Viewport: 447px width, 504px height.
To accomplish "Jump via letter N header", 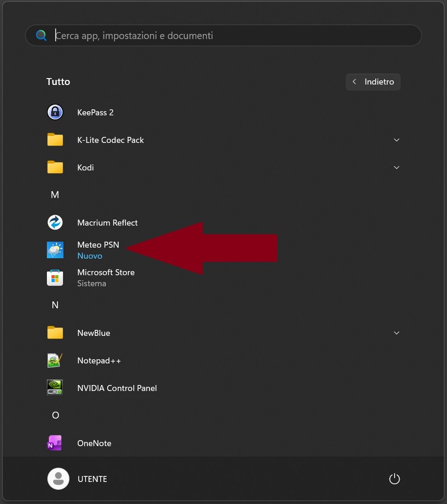I will tap(55, 305).
